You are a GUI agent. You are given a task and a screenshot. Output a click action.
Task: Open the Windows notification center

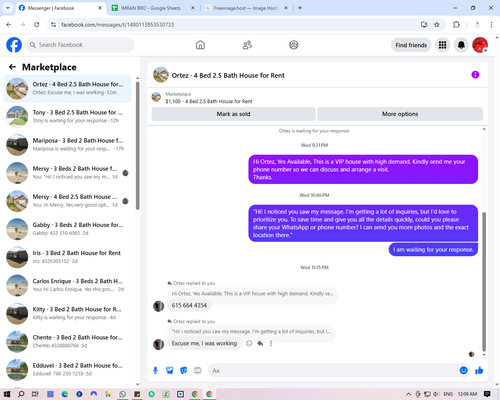click(487, 394)
